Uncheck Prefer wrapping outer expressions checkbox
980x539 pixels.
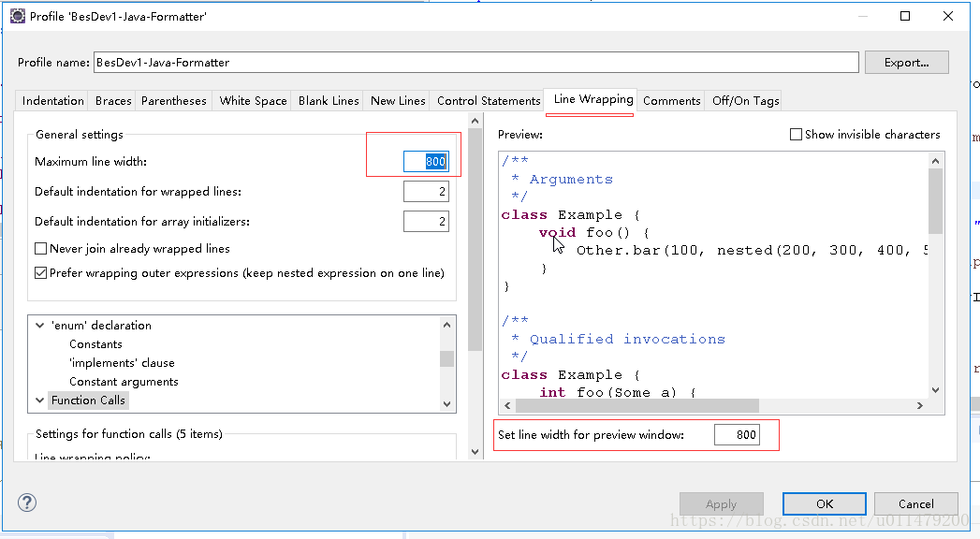40,273
